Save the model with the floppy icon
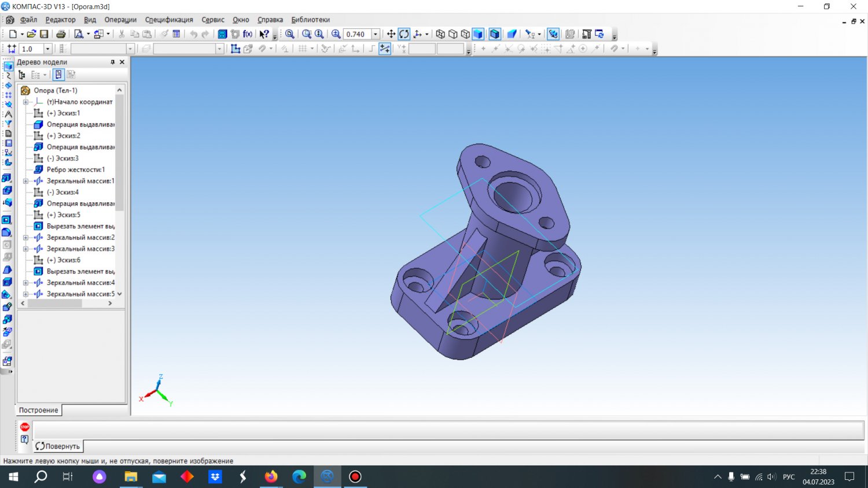 click(44, 34)
